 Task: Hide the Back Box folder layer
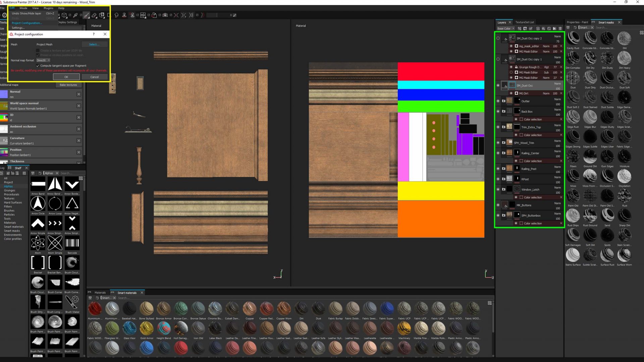tap(498, 111)
